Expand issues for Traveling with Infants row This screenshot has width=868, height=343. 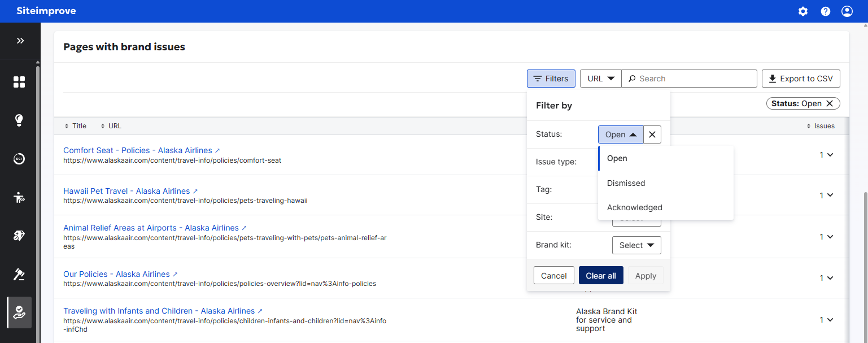point(827,320)
